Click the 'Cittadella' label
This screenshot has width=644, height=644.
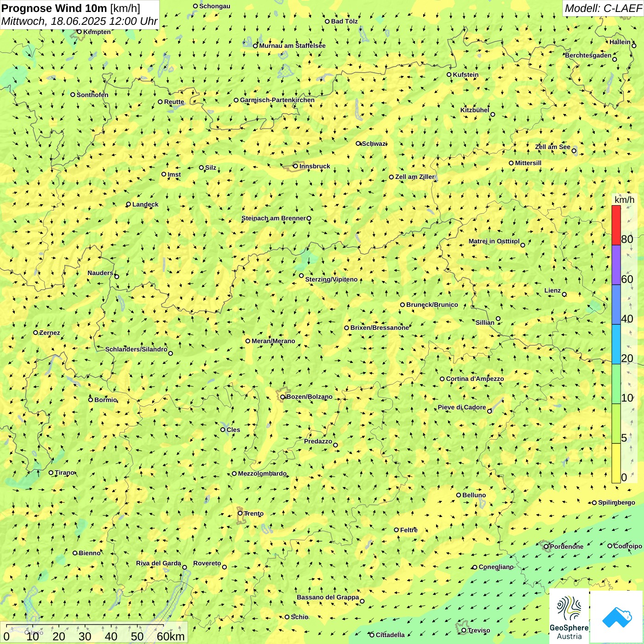click(x=390, y=635)
